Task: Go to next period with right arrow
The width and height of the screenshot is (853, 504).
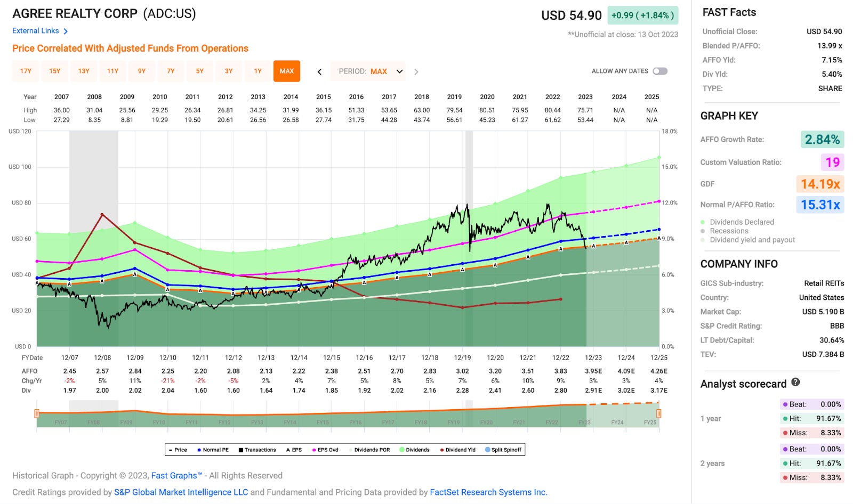Action: [x=416, y=71]
